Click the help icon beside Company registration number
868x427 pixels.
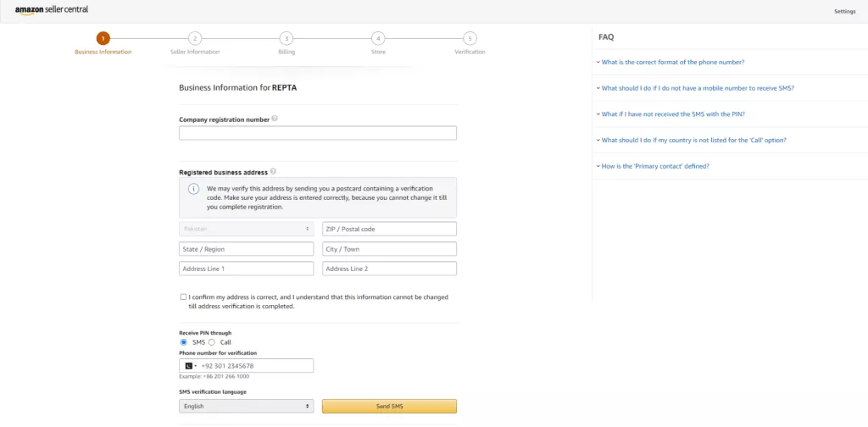(x=275, y=119)
